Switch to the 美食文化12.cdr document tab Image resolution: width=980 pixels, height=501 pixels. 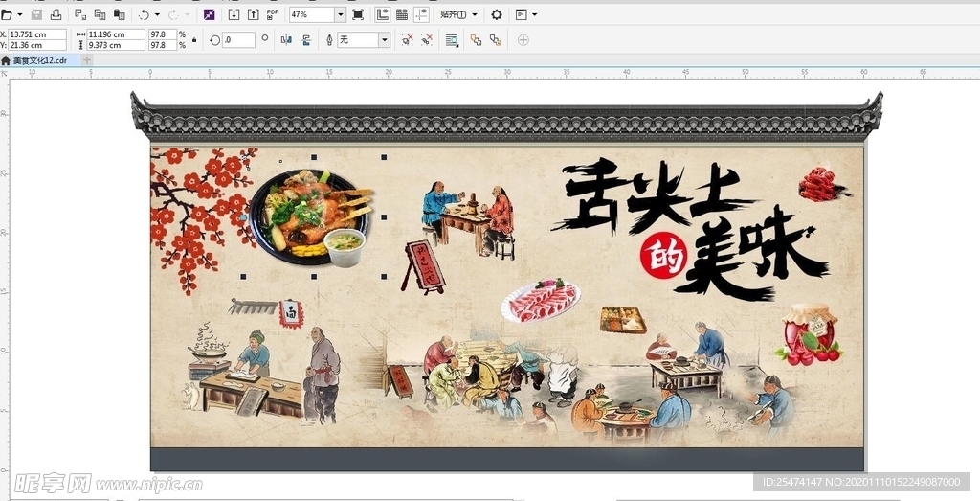[x=39, y=60]
